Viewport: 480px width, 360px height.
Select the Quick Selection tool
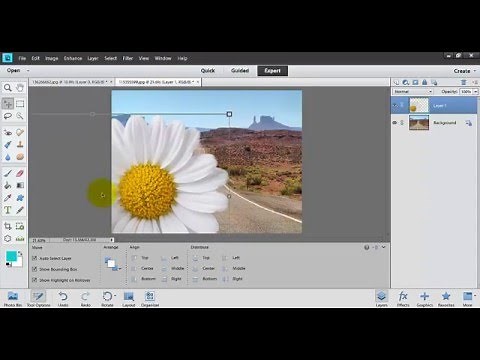click(20, 116)
